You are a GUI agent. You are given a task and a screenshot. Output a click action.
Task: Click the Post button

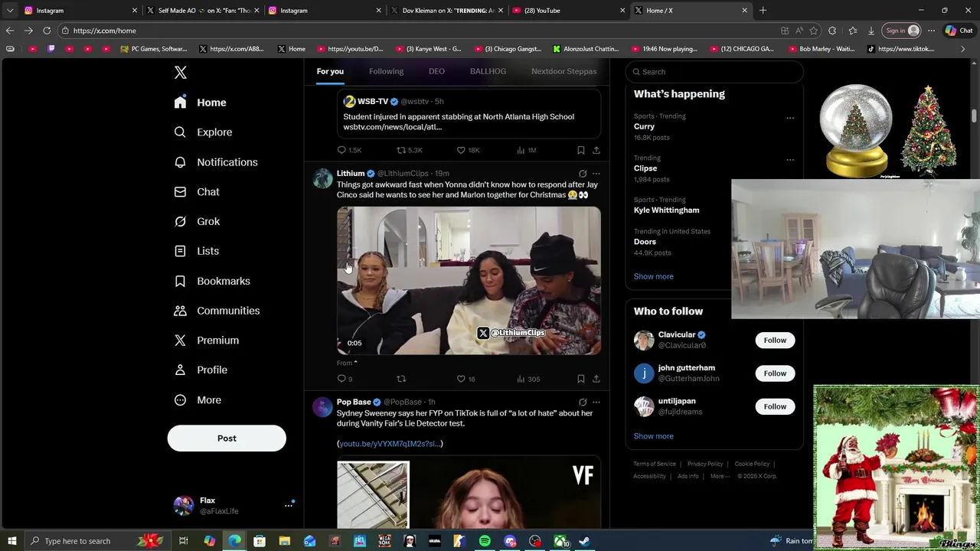click(227, 439)
